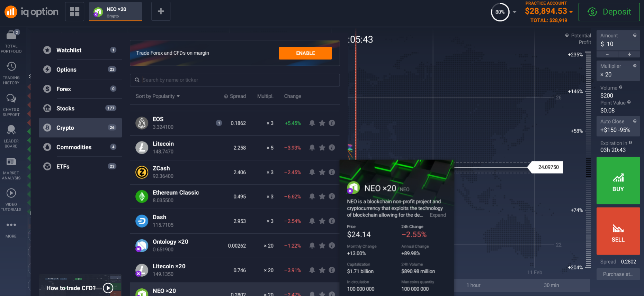Switch to the NEO ×20 Crypto tab
The image size is (644, 296).
coord(115,12)
